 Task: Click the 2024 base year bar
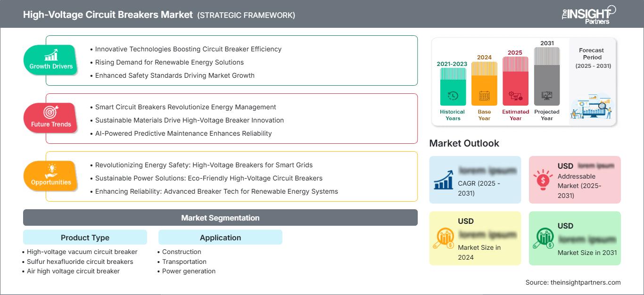click(484, 83)
